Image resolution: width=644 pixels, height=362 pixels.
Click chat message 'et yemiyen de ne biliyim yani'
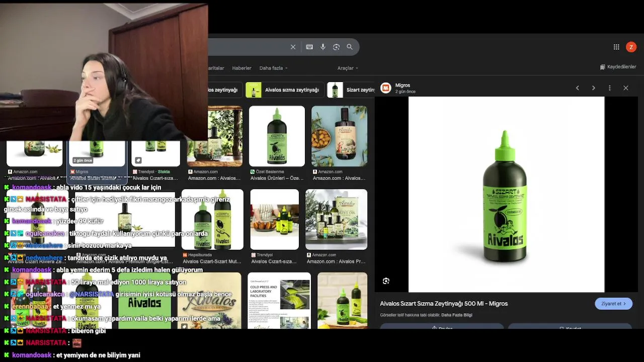[98, 355]
